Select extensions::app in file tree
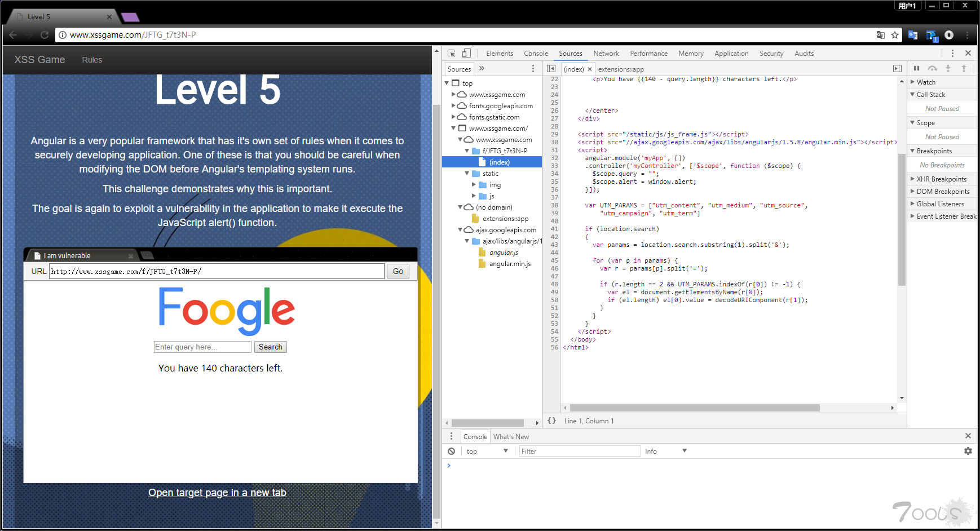 pyautogui.click(x=505, y=219)
